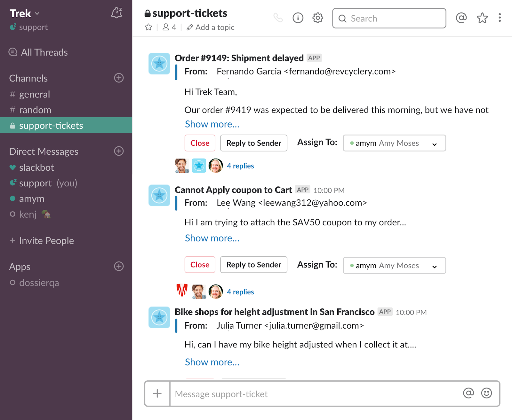Insert a mention with @ in composer
Viewport: 512px width, 420px height.
coord(468,393)
